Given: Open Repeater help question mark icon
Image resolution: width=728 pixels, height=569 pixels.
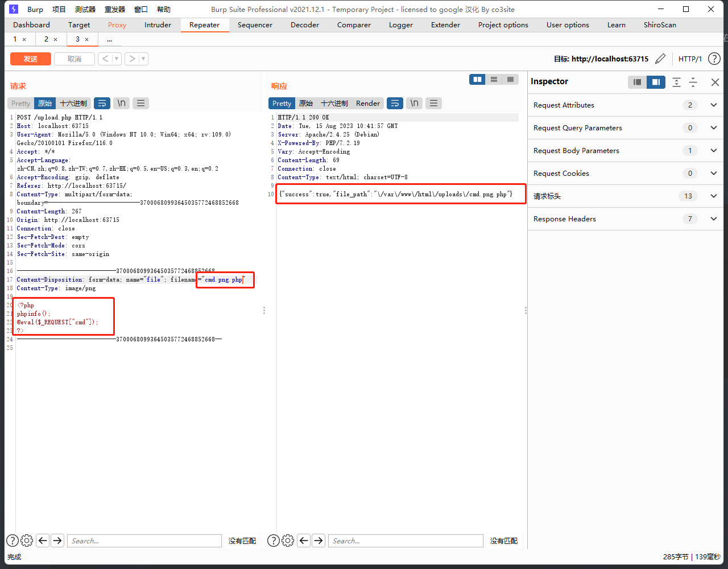Looking at the screenshot, I should [714, 59].
